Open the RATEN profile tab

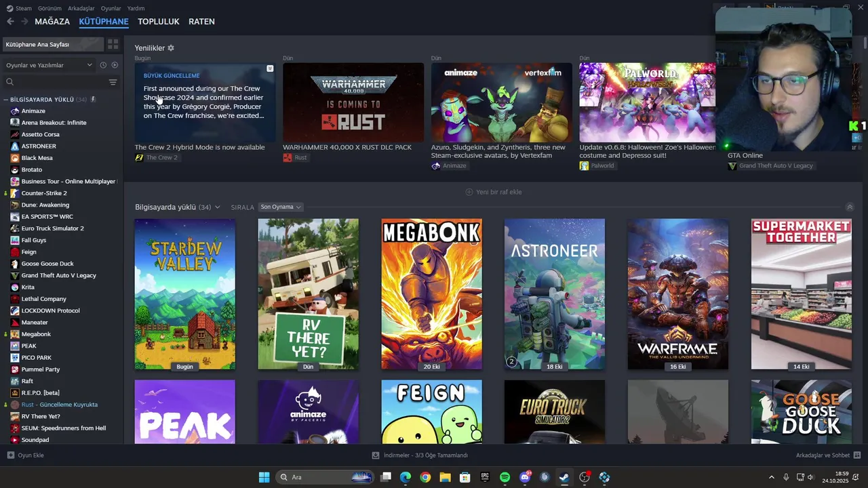point(201,22)
